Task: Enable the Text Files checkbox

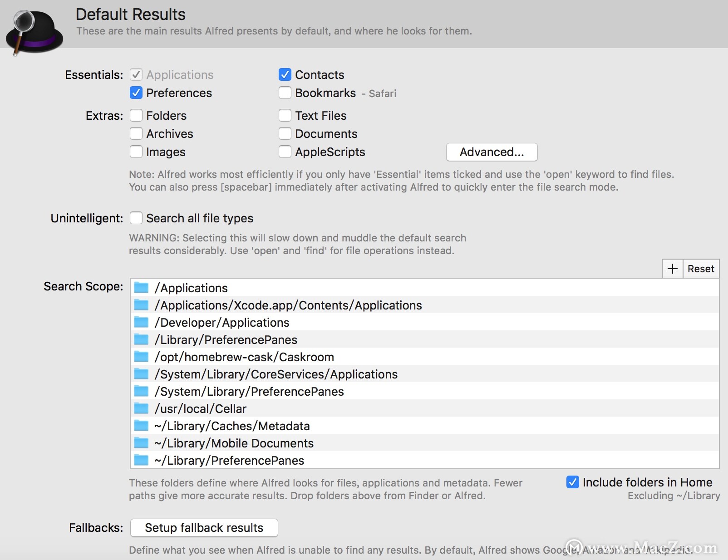Action: (x=285, y=115)
